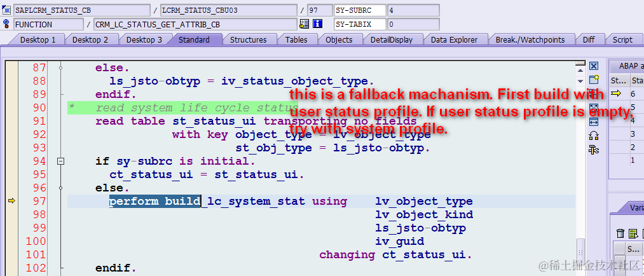This screenshot has height=276, width=644.
Task: Open the Objects tab
Action: 339,40
